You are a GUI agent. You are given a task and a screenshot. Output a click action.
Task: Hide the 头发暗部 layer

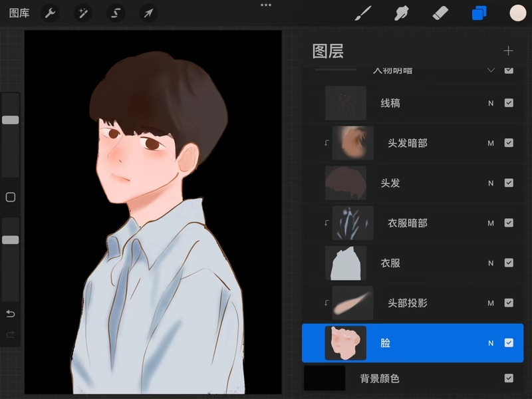point(509,143)
